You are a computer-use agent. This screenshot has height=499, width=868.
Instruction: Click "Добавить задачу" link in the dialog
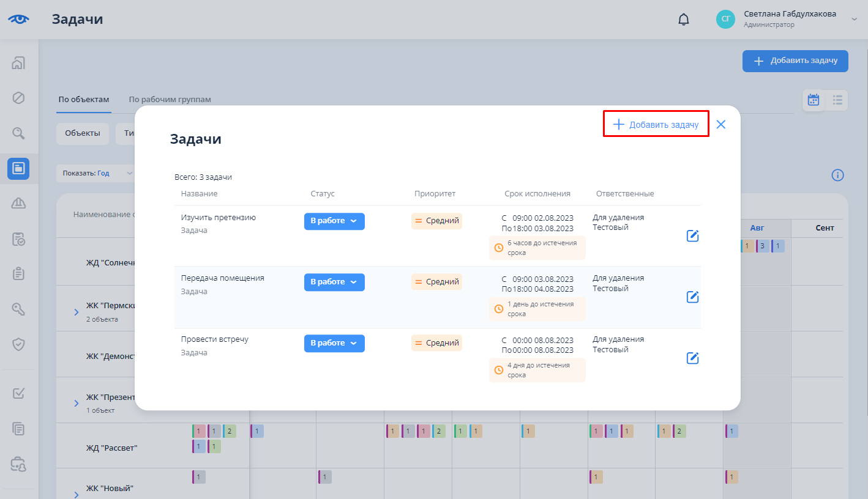coord(656,125)
